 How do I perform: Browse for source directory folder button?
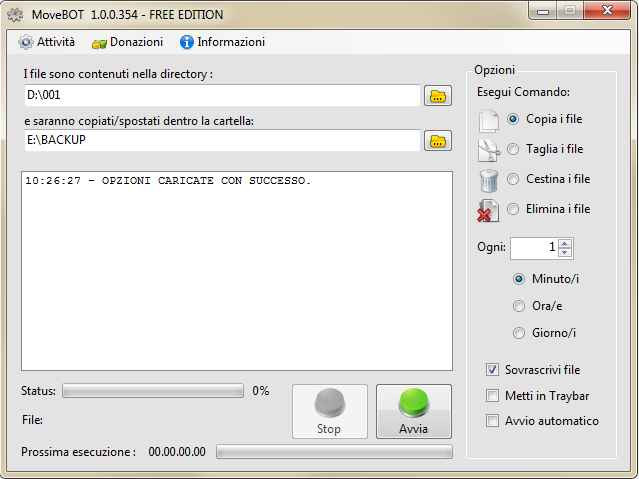coord(438,96)
